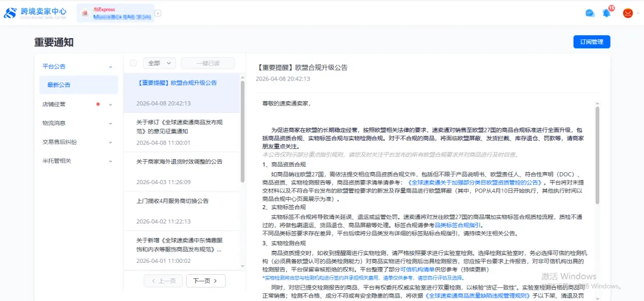Click the plus icon to add store
This screenshot has height=301, width=644.
(158, 13)
